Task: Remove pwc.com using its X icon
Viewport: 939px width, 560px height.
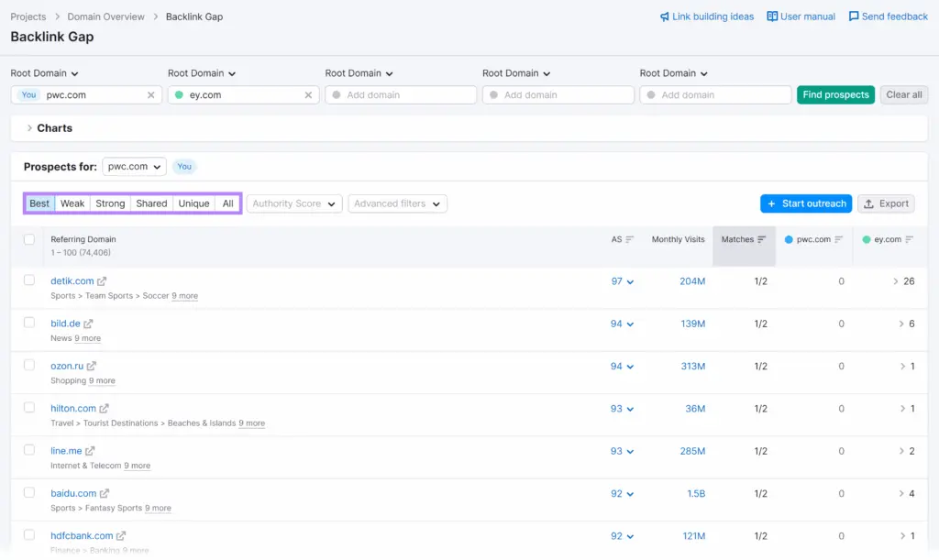Action: click(x=151, y=95)
